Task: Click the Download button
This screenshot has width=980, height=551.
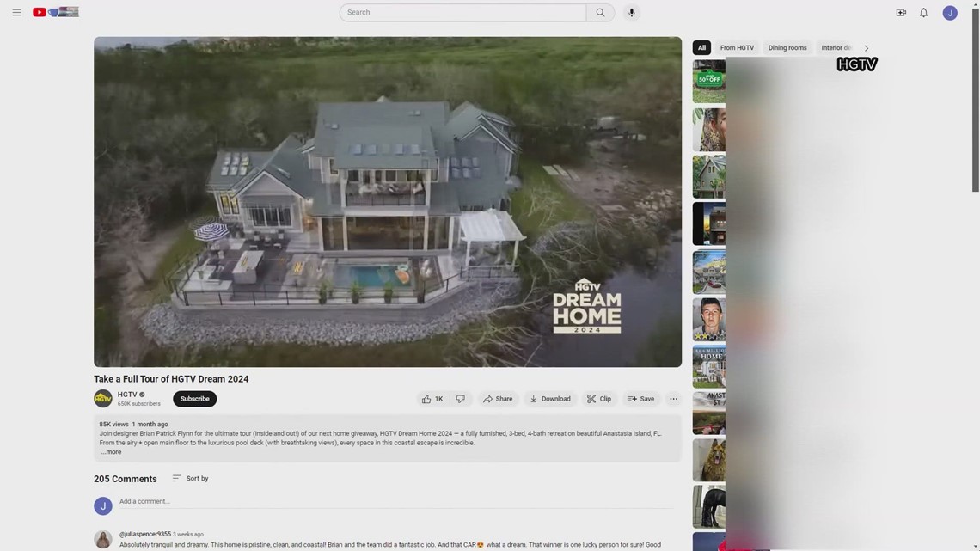Action: [550, 399]
